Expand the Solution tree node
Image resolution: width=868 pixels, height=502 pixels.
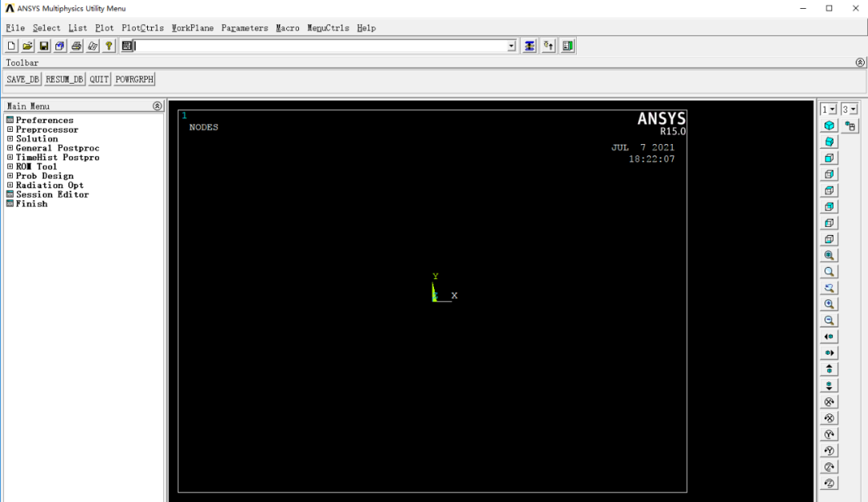[10, 138]
